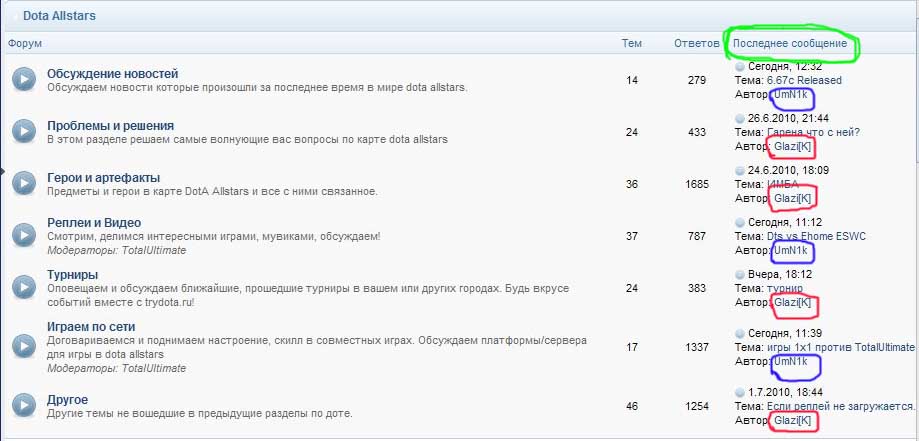Screen dimensions: 919x441
Task: Click the forum status icon beside Играем по сети
Action: coord(24,345)
